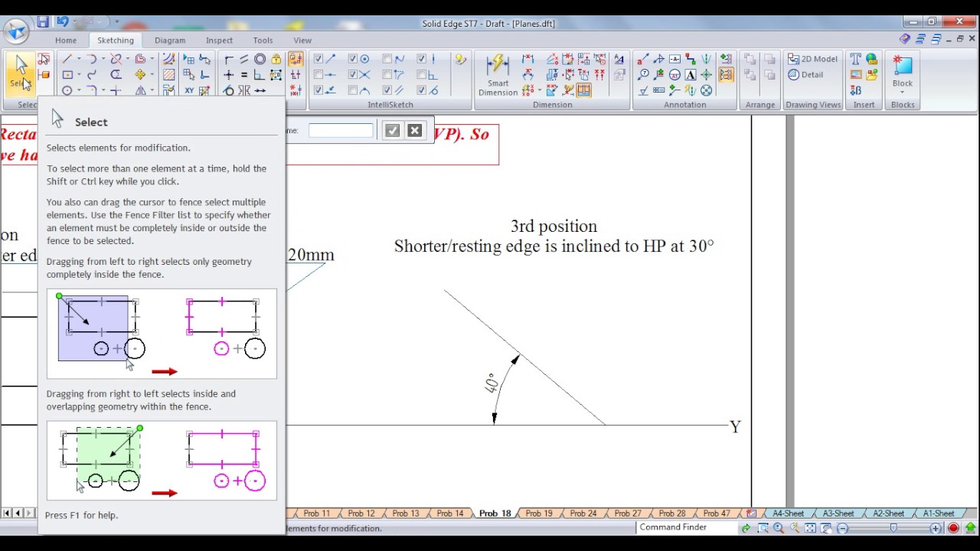Toggle the Intersection IntelliSketch checkbox
The width and height of the screenshot is (980, 551).
coord(352,75)
